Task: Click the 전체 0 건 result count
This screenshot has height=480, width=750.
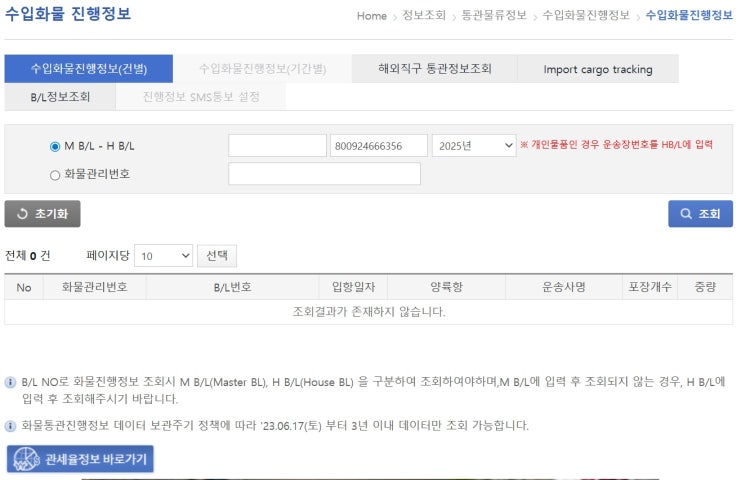Action: click(x=28, y=256)
